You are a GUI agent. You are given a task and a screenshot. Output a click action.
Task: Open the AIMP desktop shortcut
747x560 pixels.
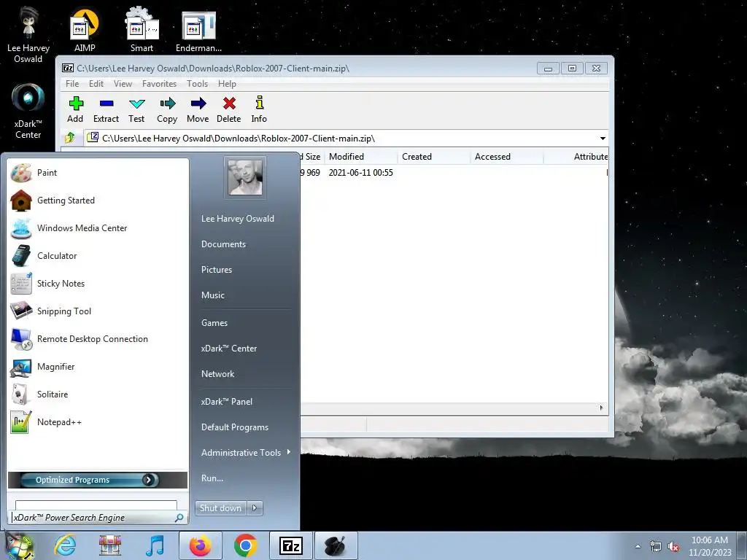(x=85, y=30)
